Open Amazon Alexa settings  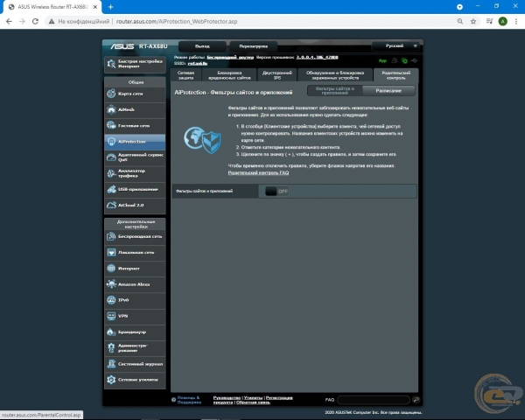[x=135, y=284]
